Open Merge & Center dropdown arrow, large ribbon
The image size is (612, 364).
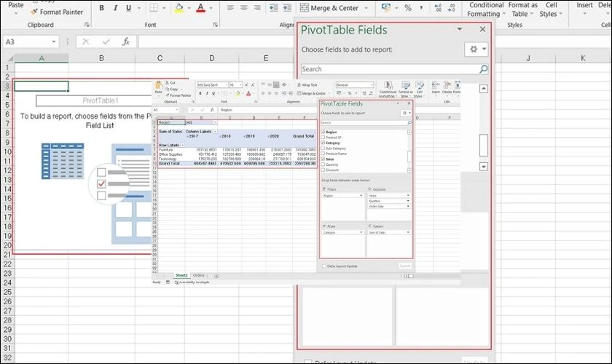pyautogui.click(x=366, y=8)
